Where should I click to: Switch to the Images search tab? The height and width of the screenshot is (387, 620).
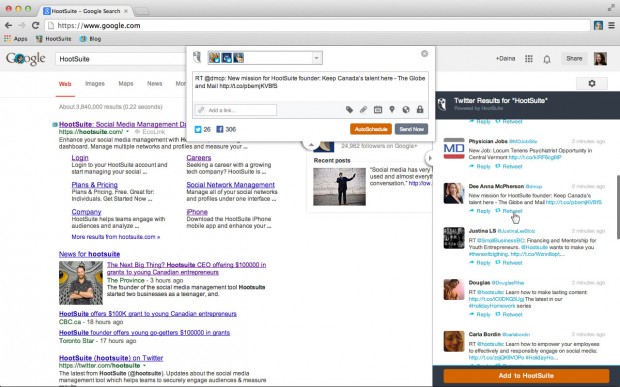[x=95, y=83]
